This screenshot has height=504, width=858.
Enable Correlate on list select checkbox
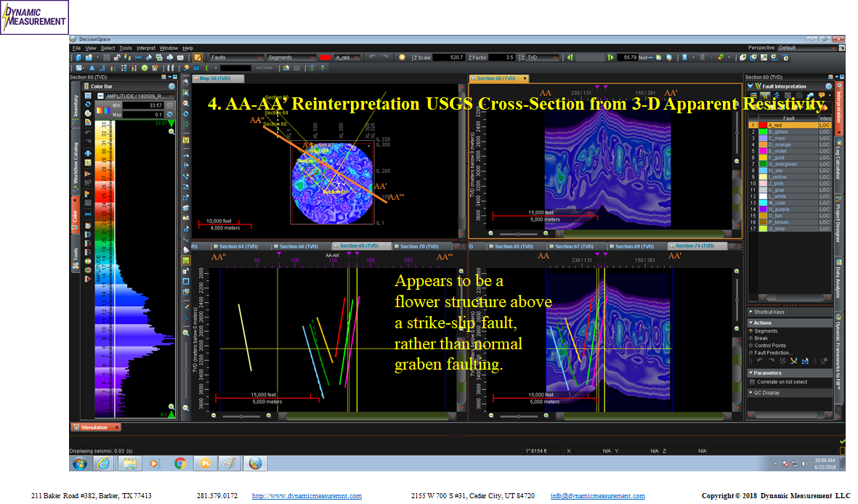(x=752, y=382)
